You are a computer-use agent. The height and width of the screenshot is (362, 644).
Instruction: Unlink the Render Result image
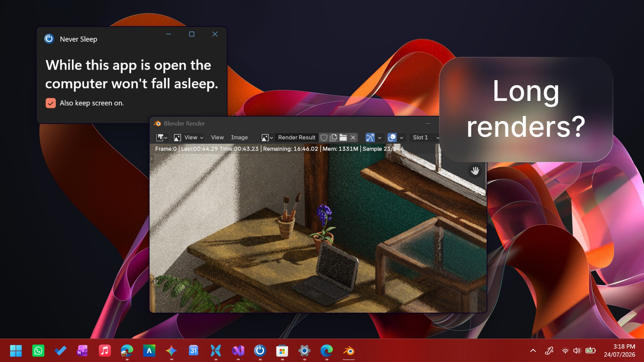click(353, 137)
